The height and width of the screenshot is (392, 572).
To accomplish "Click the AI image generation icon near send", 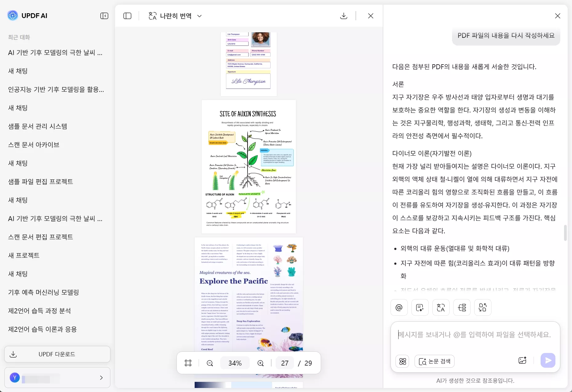I will [x=522, y=360].
